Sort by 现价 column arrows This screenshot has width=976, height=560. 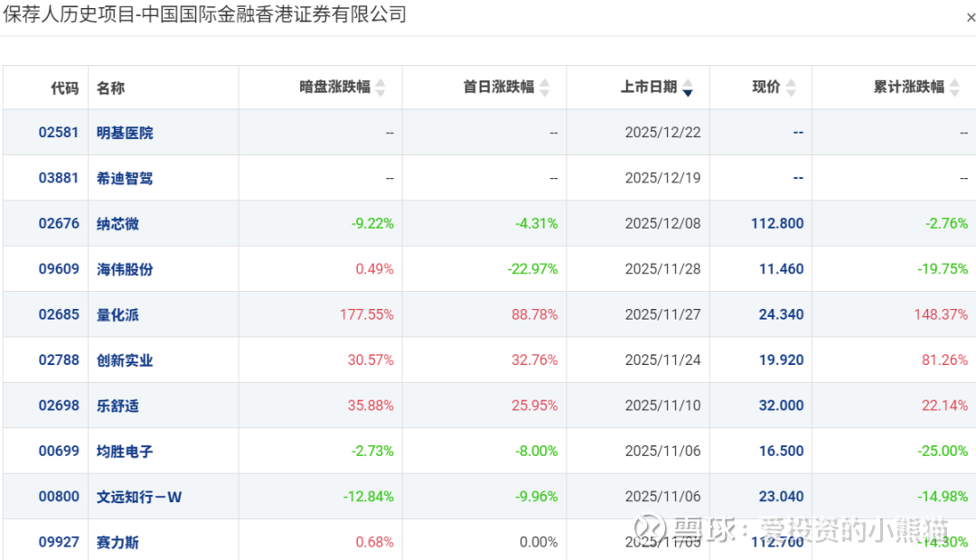(791, 88)
